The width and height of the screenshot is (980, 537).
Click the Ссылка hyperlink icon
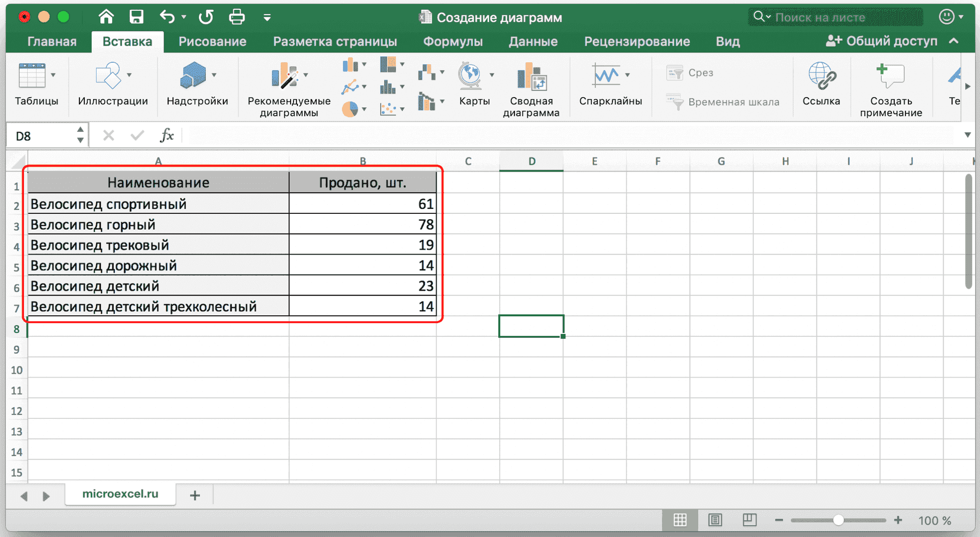point(821,77)
